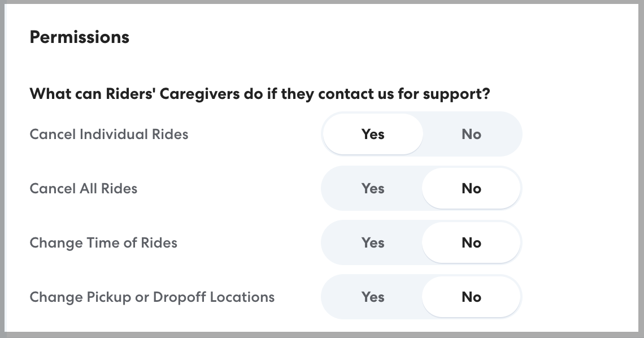Screen dimensions: 644x338
Task: Allow caregivers to cancel all rides
Action: coord(373,188)
